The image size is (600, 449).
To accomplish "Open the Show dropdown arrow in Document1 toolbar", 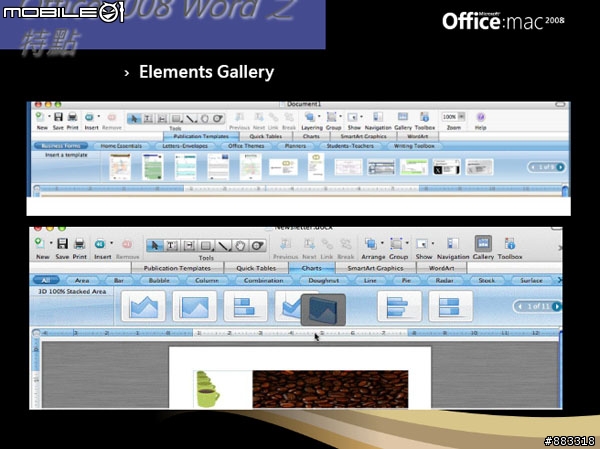I will click(362, 116).
